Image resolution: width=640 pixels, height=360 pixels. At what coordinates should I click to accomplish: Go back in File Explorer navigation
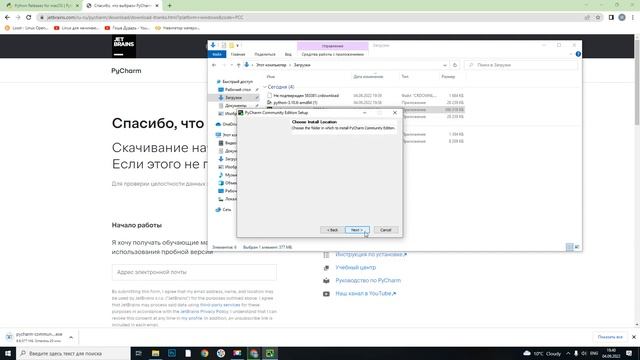[x=214, y=65]
